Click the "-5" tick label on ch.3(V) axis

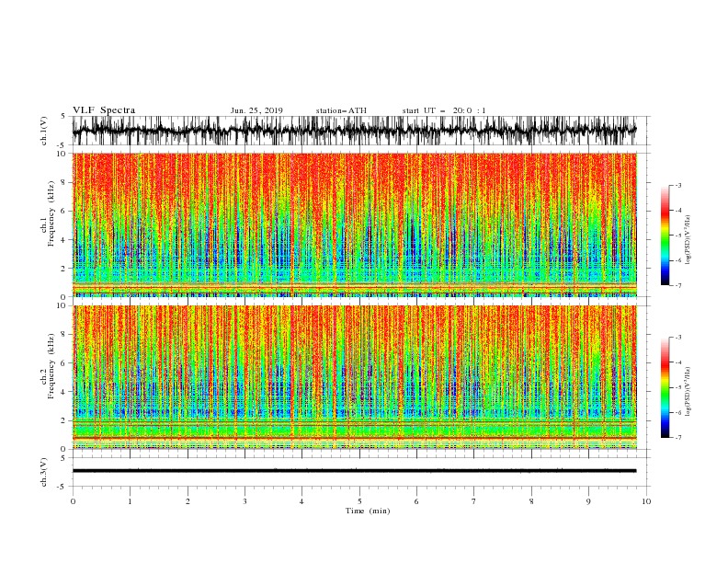[x=63, y=487]
